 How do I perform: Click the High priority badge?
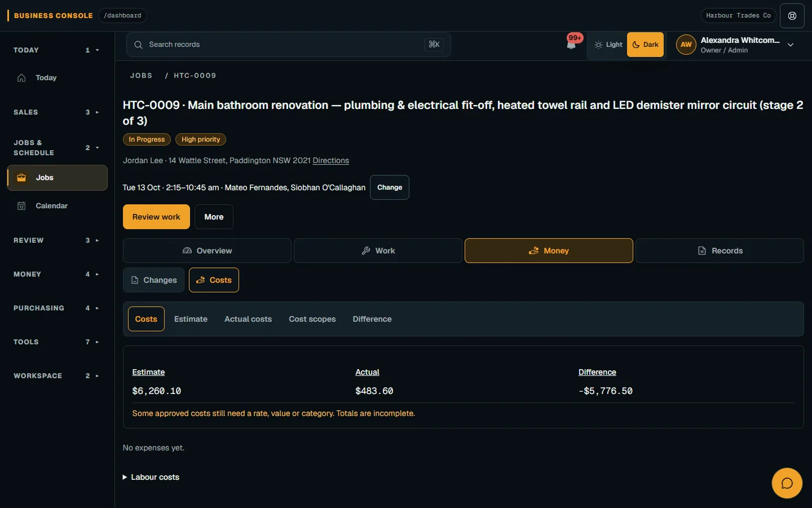pyautogui.click(x=201, y=139)
